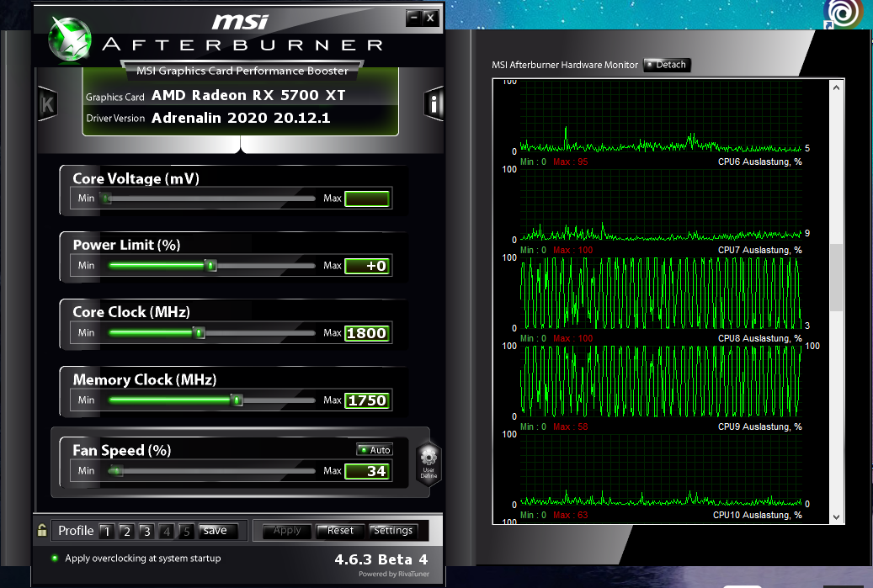The width and height of the screenshot is (873, 588).
Task: Click the Powered by RivaTuner text
Action: pyautogui.click(x=394, y=574)
